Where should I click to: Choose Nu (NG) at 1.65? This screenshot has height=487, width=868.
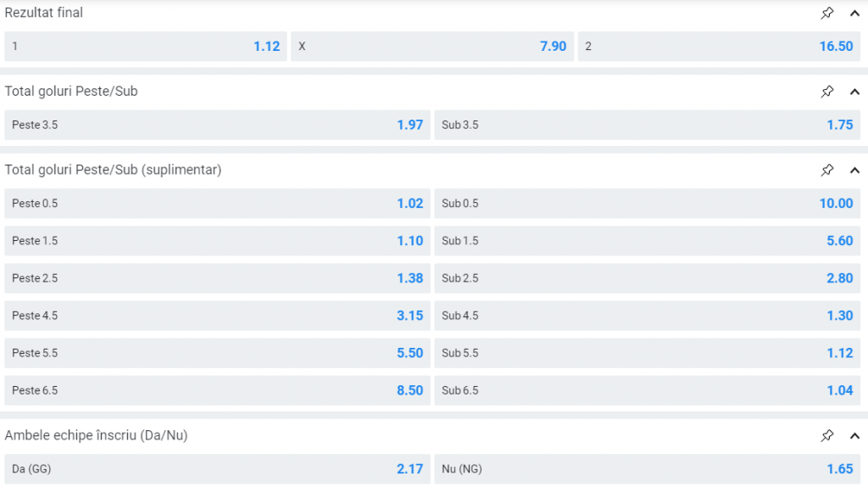[x=647, y=468]
